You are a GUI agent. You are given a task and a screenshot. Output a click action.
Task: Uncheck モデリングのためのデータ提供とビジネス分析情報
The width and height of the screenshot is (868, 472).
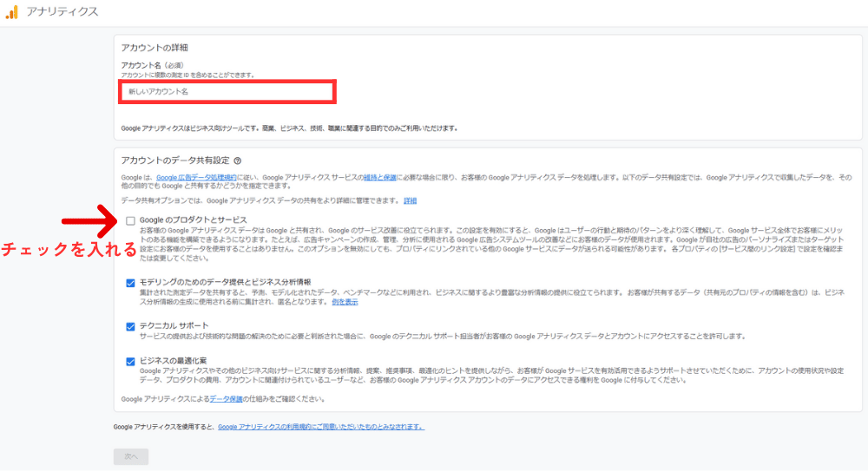click(131, 284)
